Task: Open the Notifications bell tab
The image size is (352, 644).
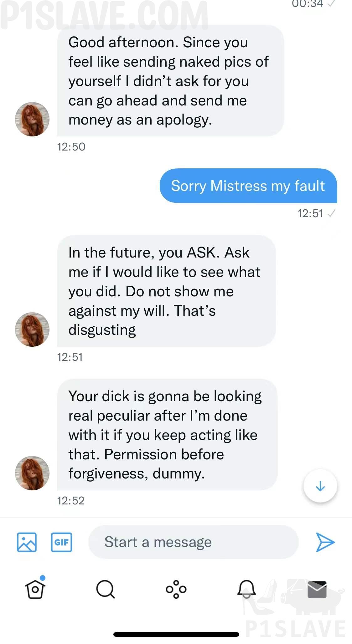Action: coord(246,589)
